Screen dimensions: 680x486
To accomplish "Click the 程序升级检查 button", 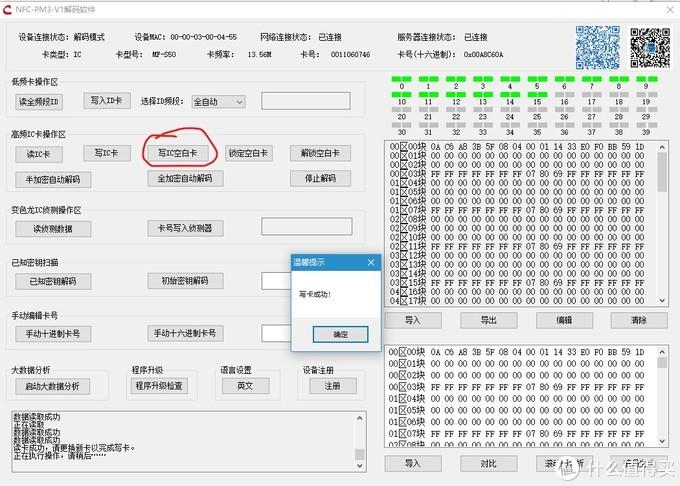I will pos(159,385).
